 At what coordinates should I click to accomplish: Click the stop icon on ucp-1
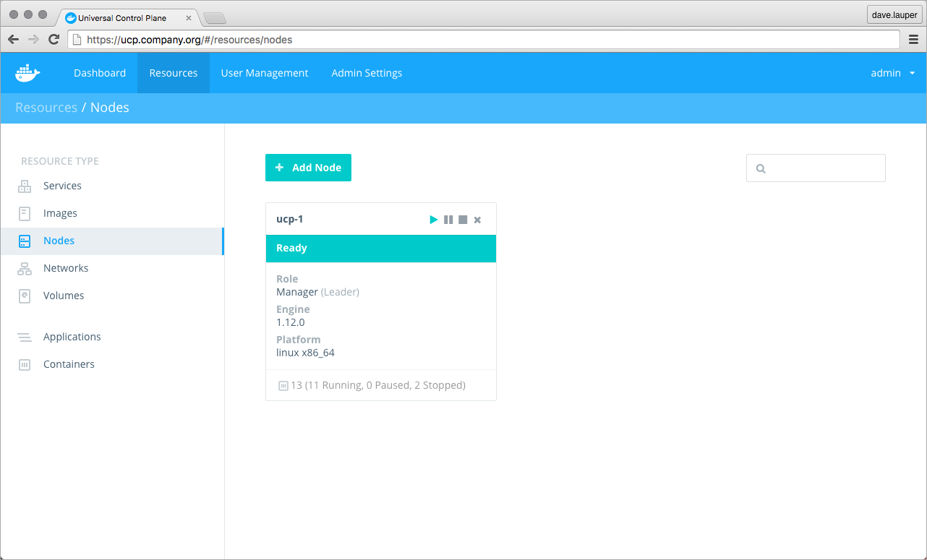[463, 220]
